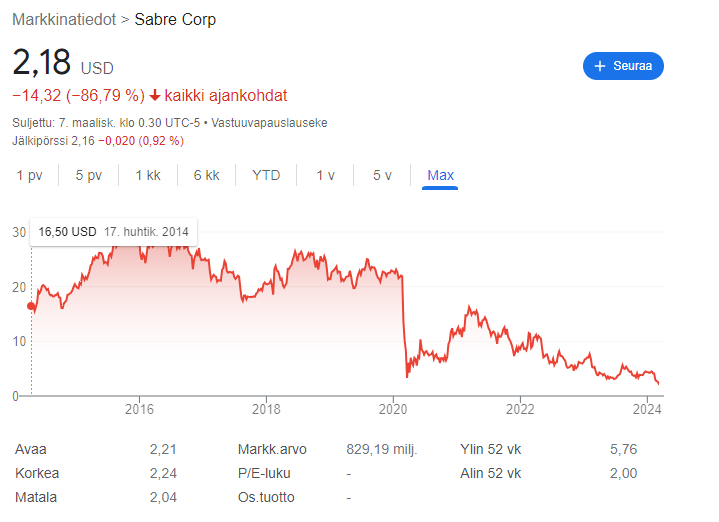The width and height of the screenshot is (719, 522).
Task: Click the 2020 label on chart axis
Action: pyautogui.click(x=393, y=408)
